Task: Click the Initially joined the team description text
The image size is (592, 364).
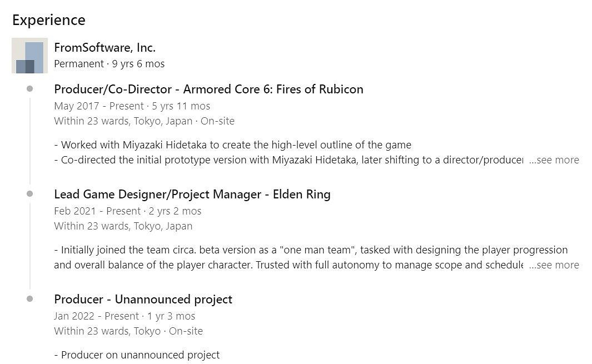Action: [x=311, y=250]
